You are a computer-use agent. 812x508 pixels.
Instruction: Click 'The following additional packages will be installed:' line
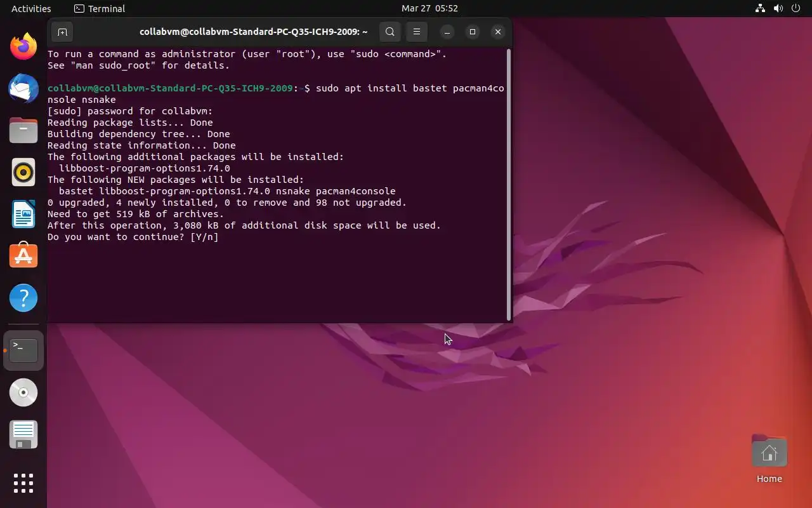click(195, 157)
